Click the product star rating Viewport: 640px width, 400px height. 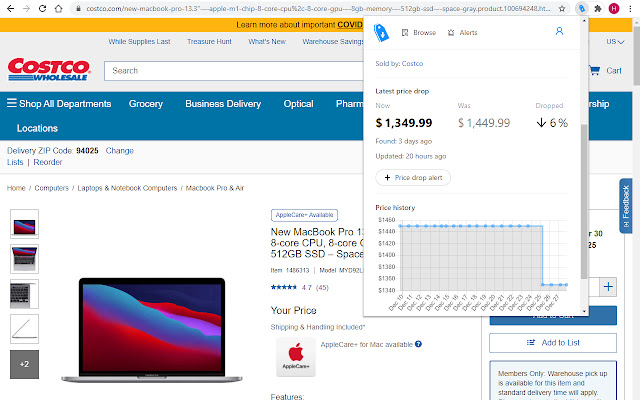(284, 287)
